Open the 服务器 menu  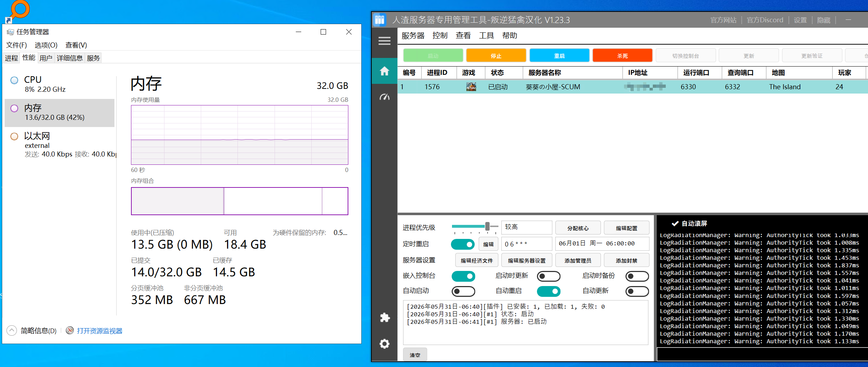(x=413, y=36)
